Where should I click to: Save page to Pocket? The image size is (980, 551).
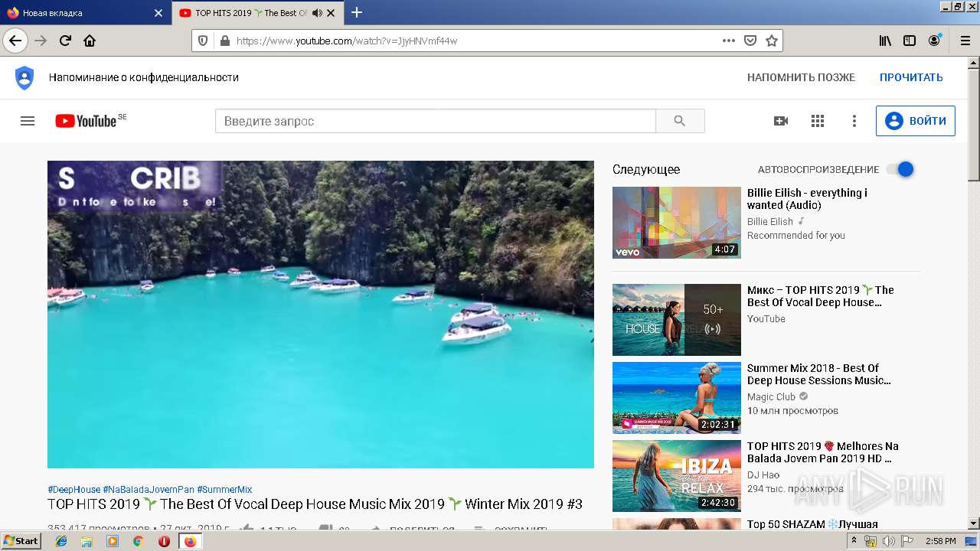click(x=750, y=41)
